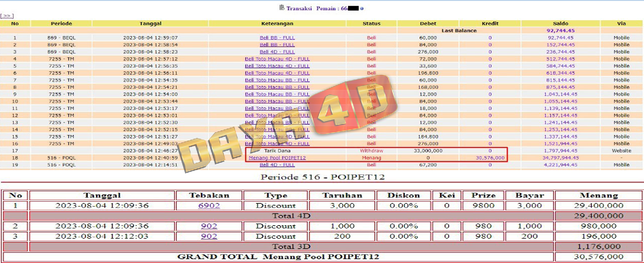Click the Debet column header

(x=427, y=24)
